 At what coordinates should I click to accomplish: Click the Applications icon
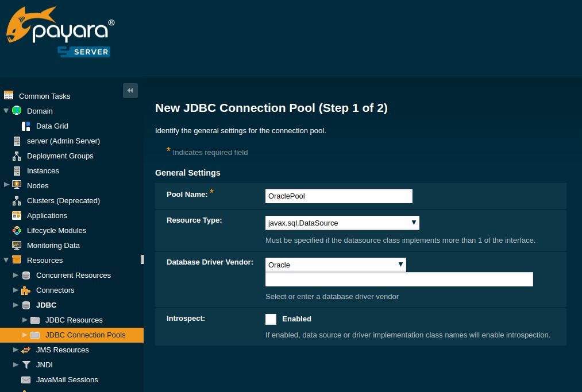[x=17, y=215]
